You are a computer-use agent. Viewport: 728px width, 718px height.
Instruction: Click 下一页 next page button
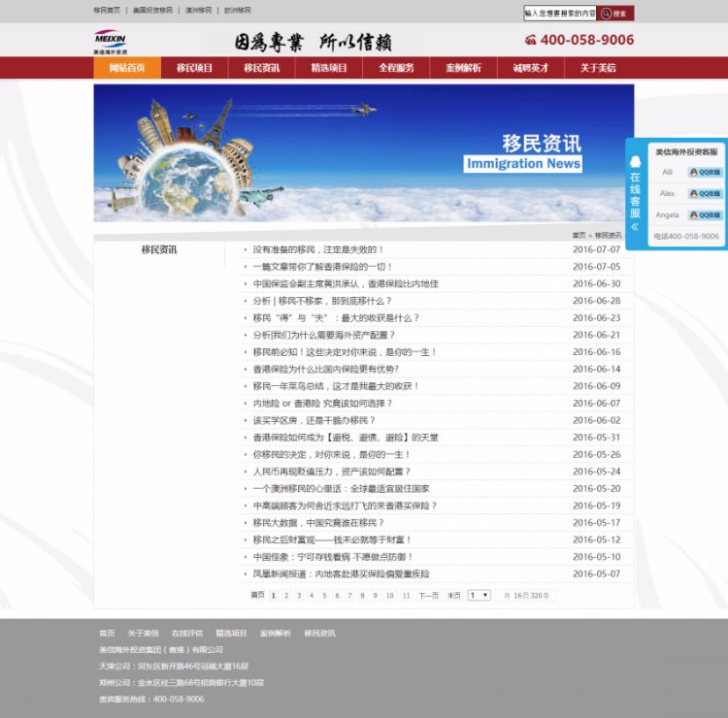pyautogui.click(x=428, y=596)
